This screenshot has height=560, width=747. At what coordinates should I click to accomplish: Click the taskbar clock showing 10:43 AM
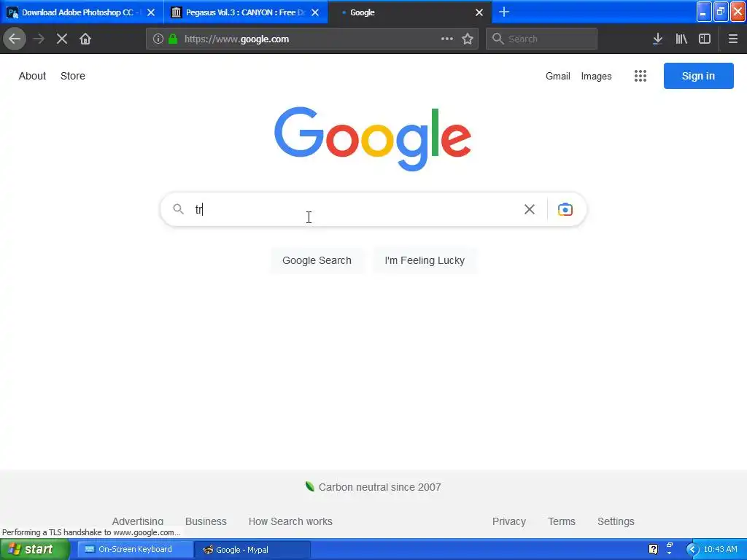pos(720,549)
